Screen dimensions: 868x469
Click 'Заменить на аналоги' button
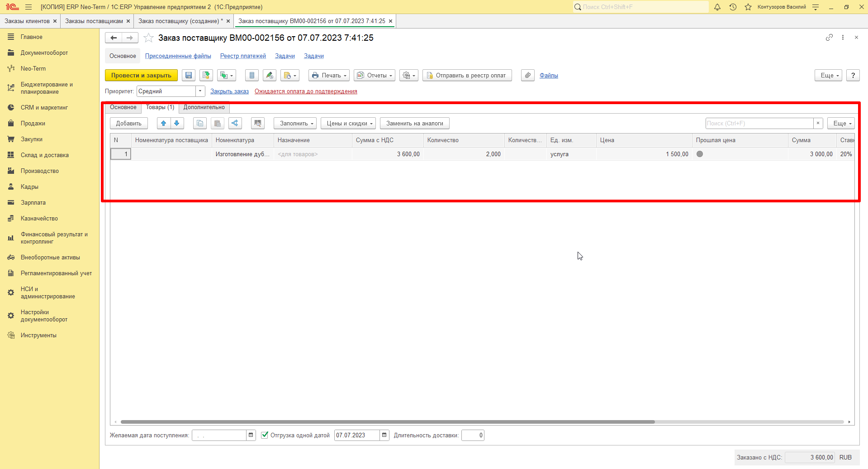point(415,123)
